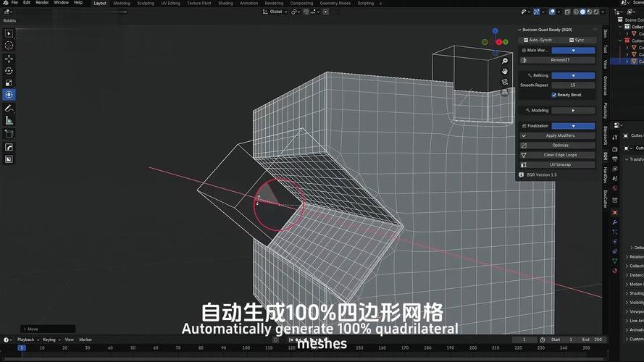Image resolution: width=644 pixels, height=362 pixels.
Task: Open the Modifiers wrench properties tab
Action: tap(615, 222)
